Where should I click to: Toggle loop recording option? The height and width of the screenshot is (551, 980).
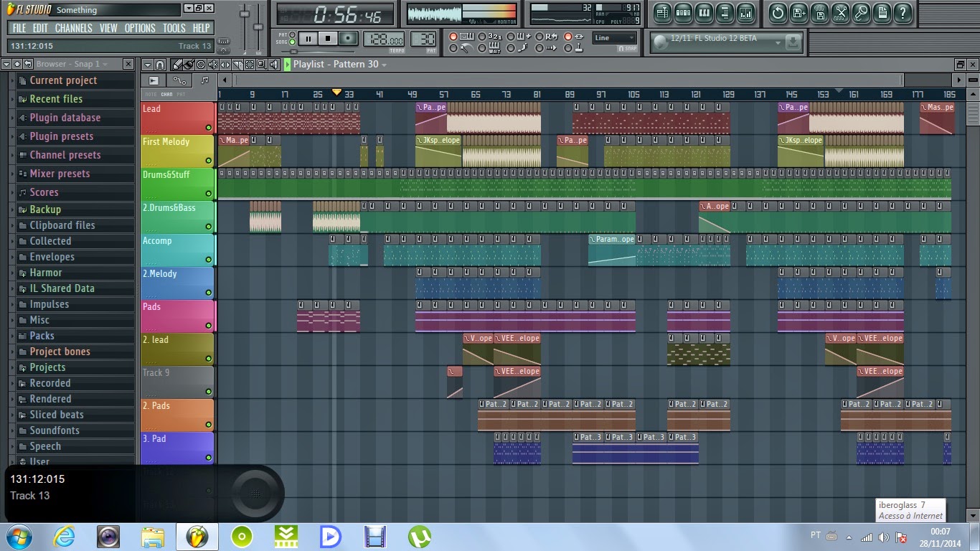[539, 37]
